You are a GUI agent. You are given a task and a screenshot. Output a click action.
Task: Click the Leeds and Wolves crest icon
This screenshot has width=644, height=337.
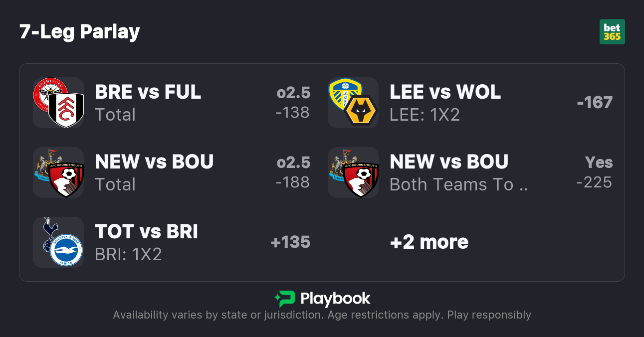pyautogui.click(x=353, y=103)
